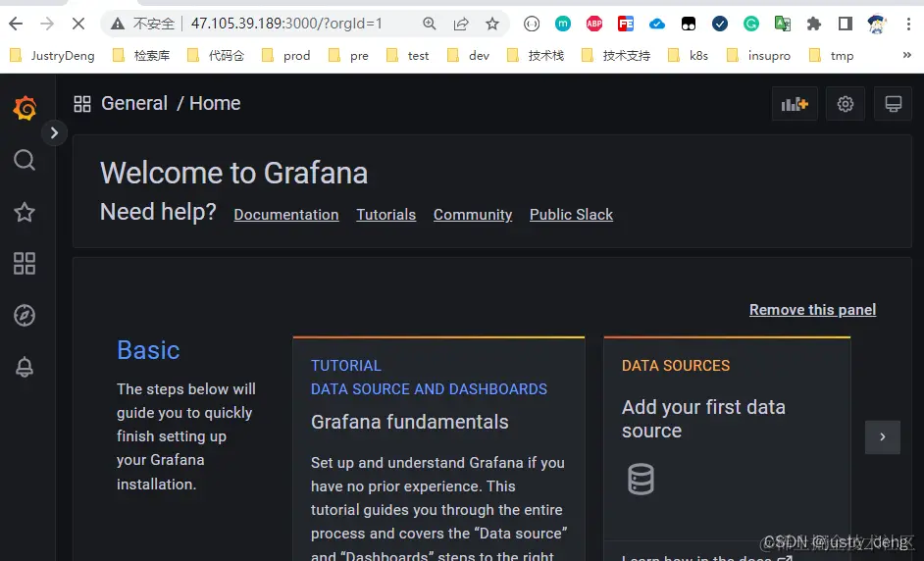Bookmark this page with the star icon
This screenshot has width=924, height=561.
pos(492,24)
